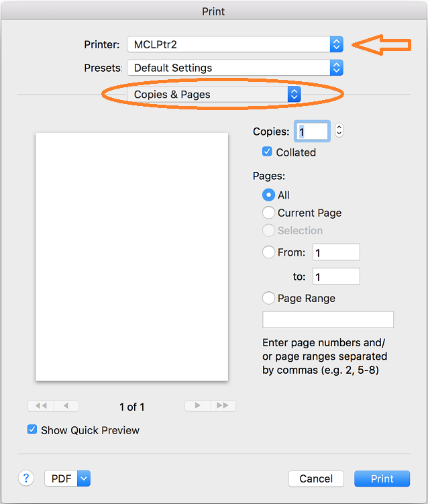Select the All pages radio button
Image resolution: width=428 pixels, height=504 pixels.
[268, 195]
